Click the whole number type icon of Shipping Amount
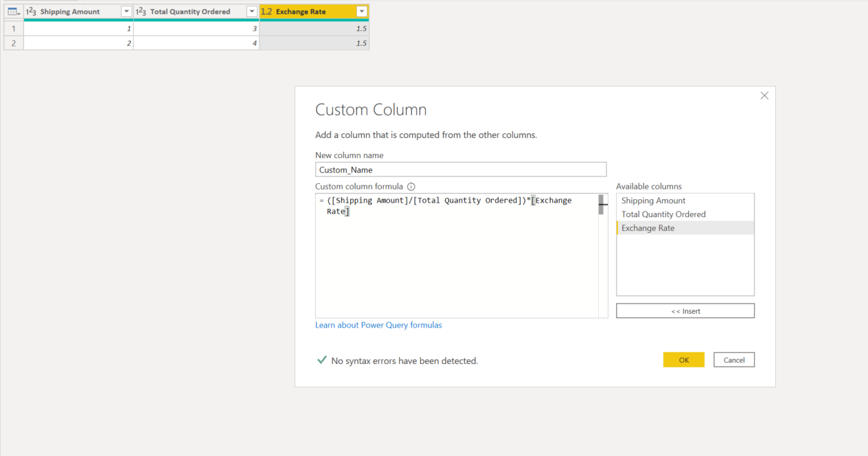The height and width of the screenshot is (456, 868). (31, 12)
